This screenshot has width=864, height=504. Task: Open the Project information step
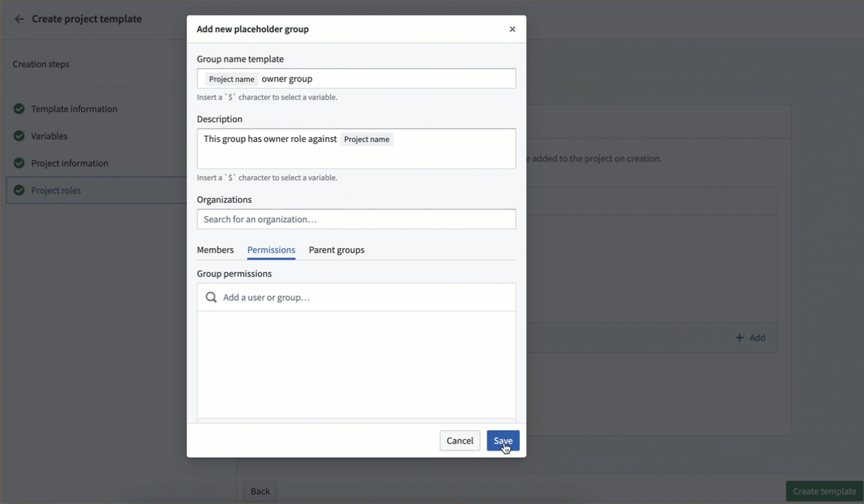69,163
